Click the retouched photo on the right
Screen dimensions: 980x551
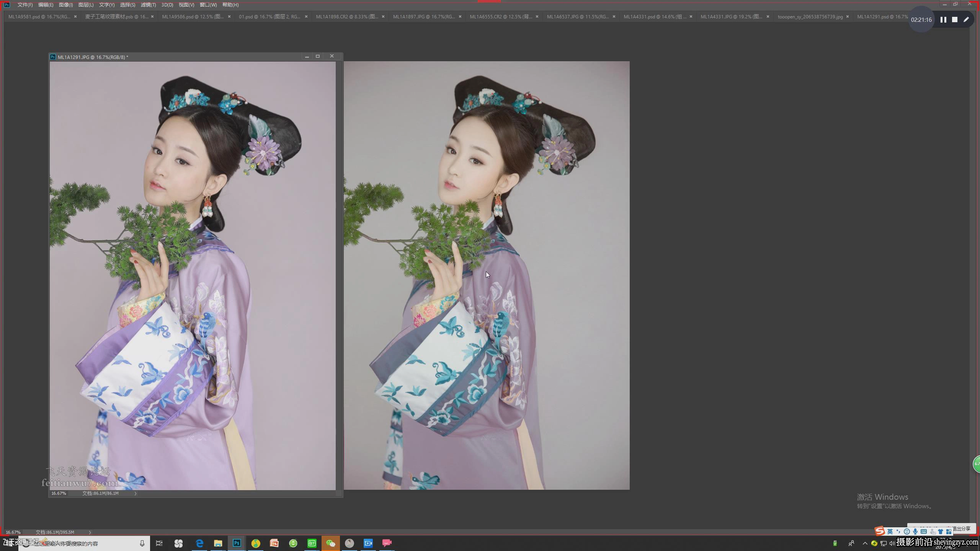(487, 275)
